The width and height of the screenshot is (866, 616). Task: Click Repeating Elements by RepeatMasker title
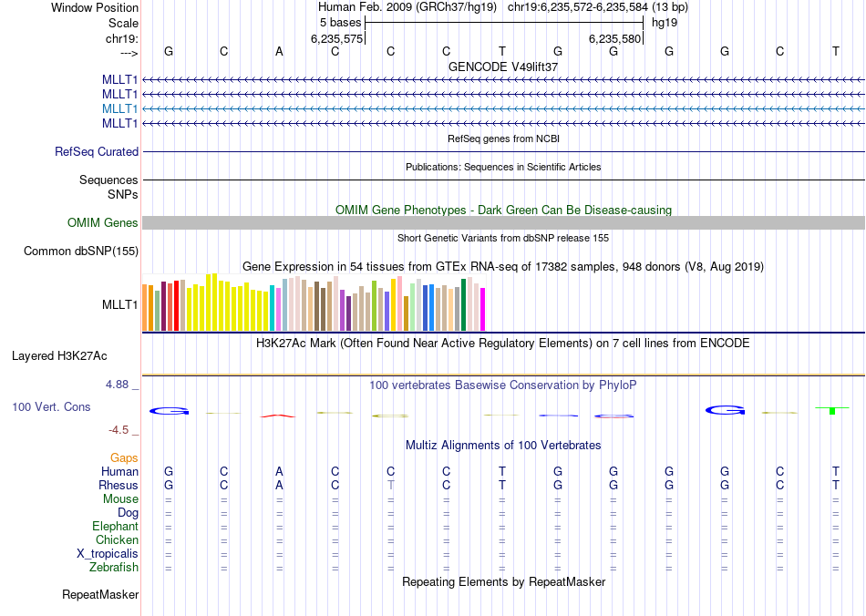click(504, 581)
